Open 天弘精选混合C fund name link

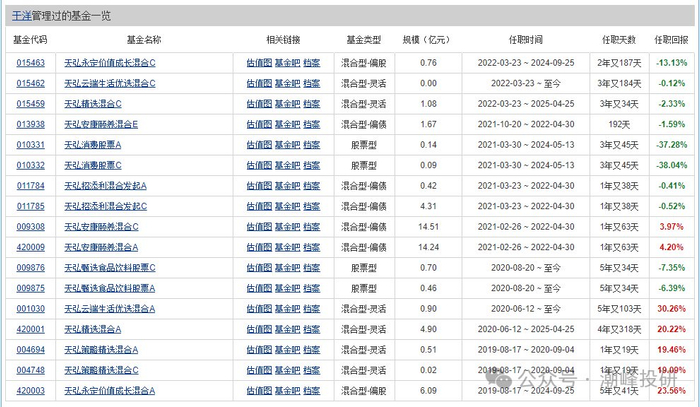(x=93, y=104)
